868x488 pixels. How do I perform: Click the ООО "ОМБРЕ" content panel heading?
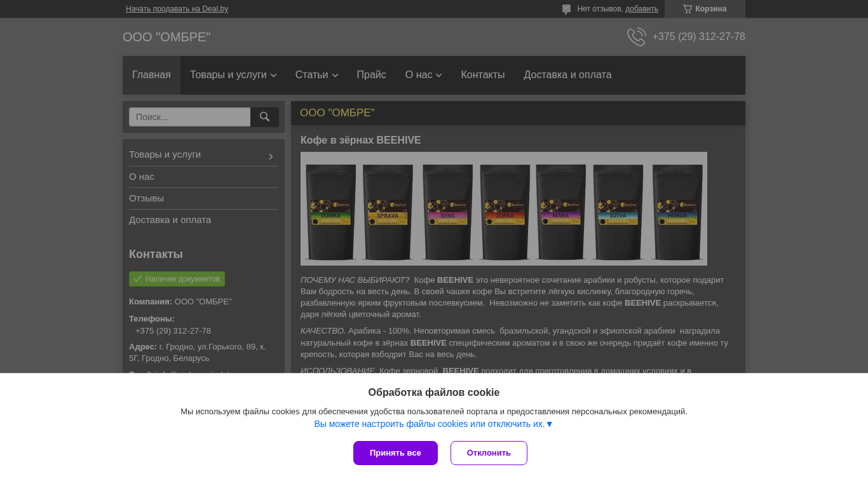(337, 113)
